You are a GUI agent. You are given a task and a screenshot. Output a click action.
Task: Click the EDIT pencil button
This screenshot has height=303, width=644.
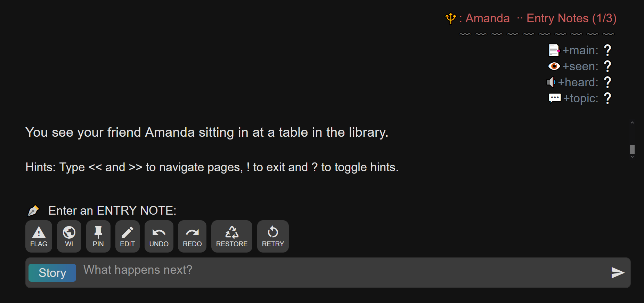coord(127,236)
